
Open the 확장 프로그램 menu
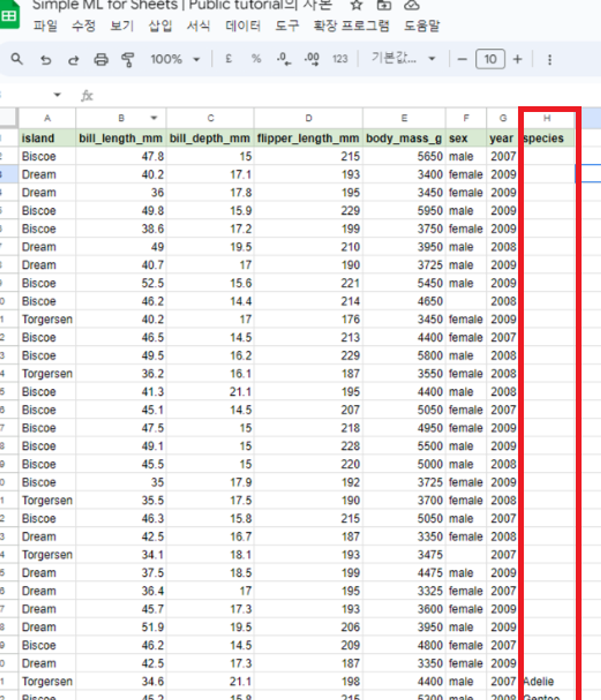351,26
